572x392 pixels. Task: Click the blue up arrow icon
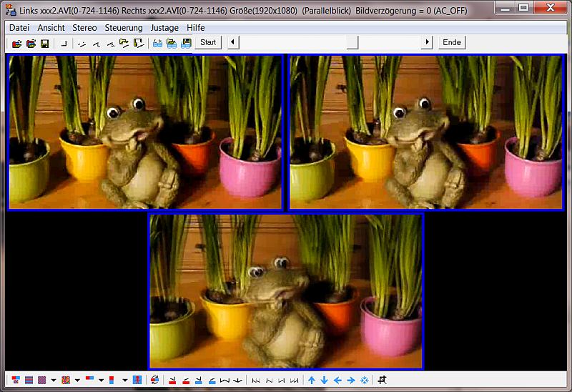click(312, 381)
